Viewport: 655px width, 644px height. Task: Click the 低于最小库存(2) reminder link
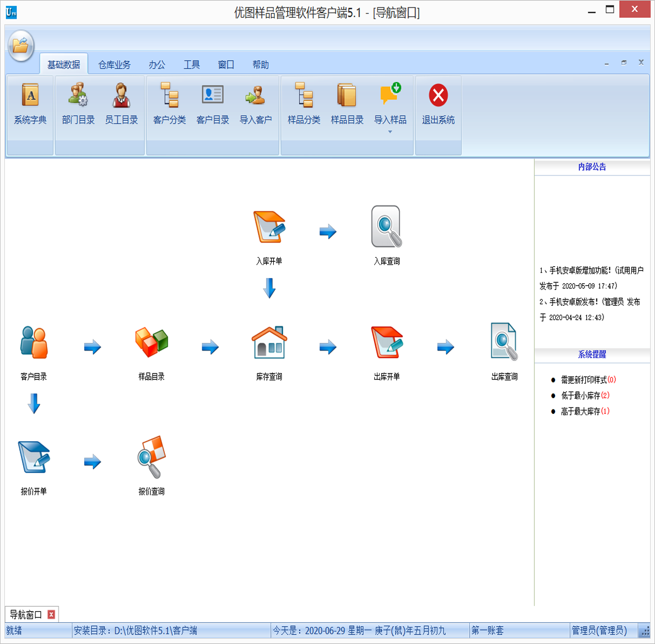(x=585, y=396)
